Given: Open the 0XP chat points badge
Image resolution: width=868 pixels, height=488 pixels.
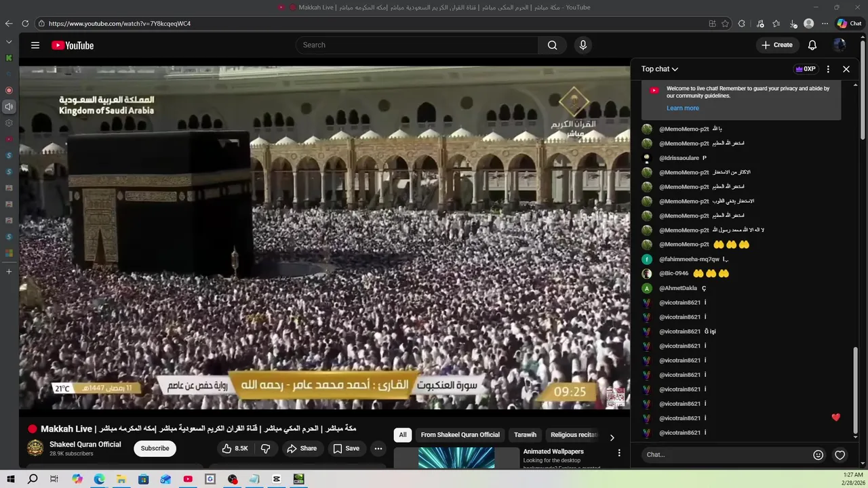Looking at the screenshot, I should (806, 69).
